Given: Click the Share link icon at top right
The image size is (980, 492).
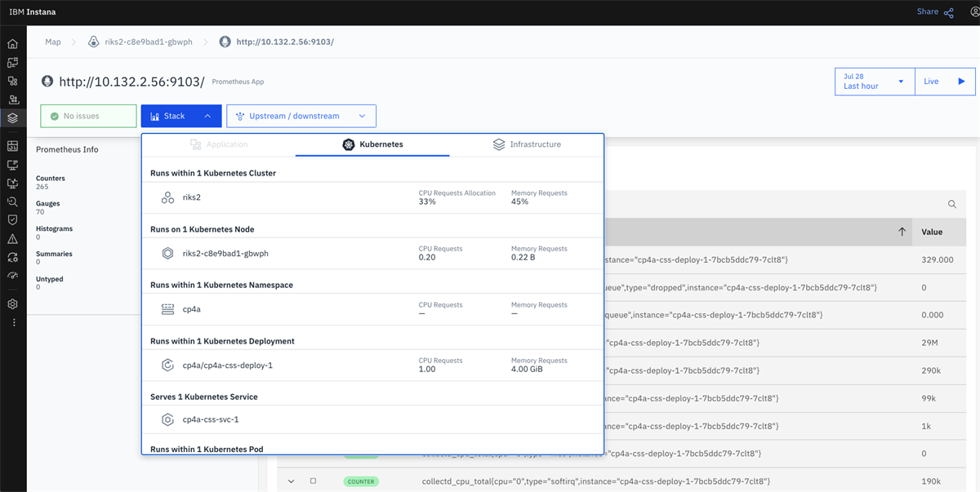Looking at the screenshot, I should coord(948,12).
